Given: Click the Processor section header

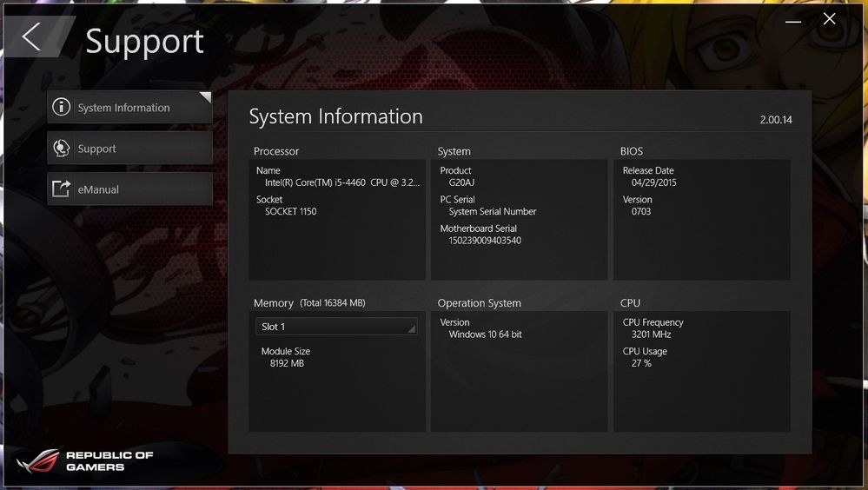Looking at the screenshot, I should tap(276, 151).
